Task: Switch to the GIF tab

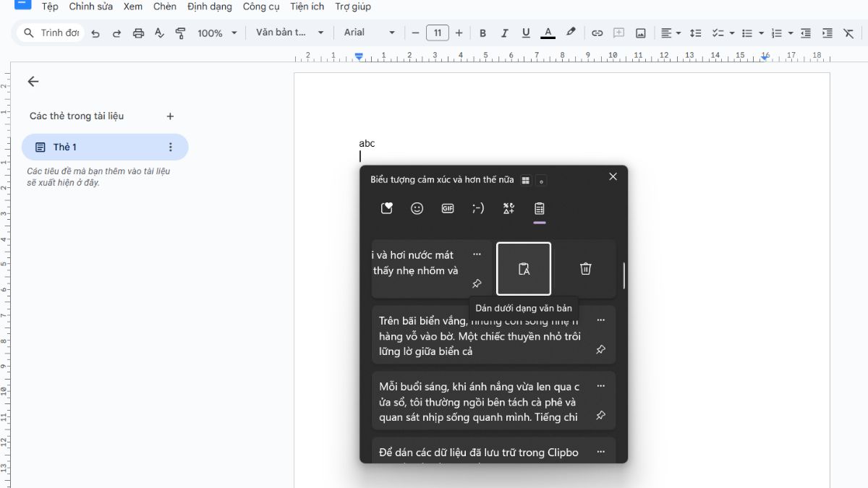Action: click(448, 208)
